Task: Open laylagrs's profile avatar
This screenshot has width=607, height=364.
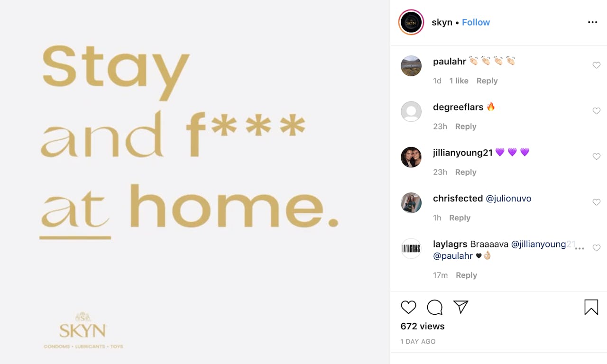Action: click(x=411, y=248)
